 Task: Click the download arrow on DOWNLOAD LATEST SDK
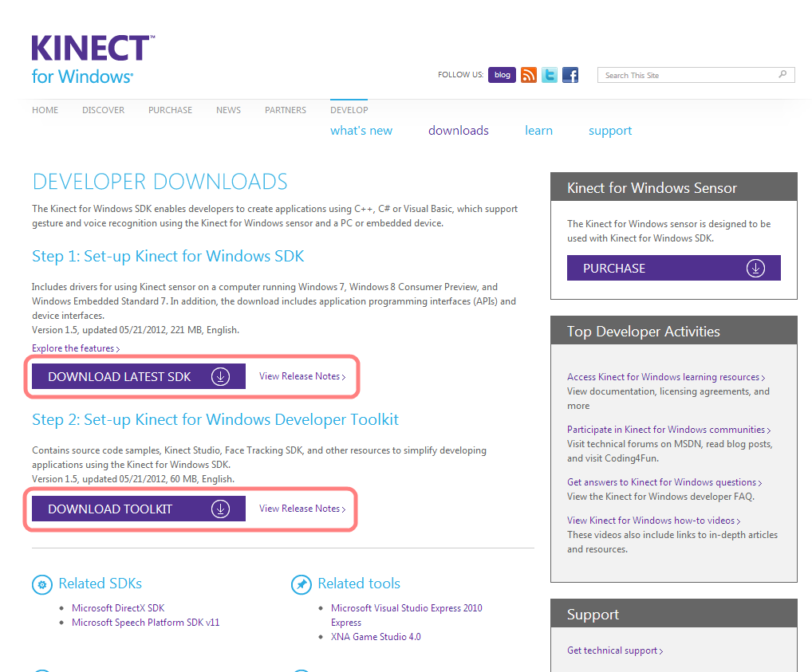[221, 375]
